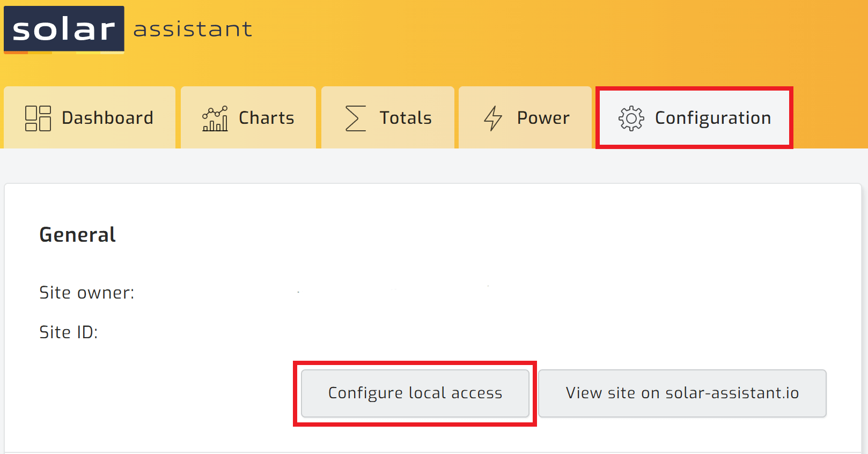This screenshot has height=454, width=868.
Task: Click the Dashboard grid icon
Action: click(38, 118)
